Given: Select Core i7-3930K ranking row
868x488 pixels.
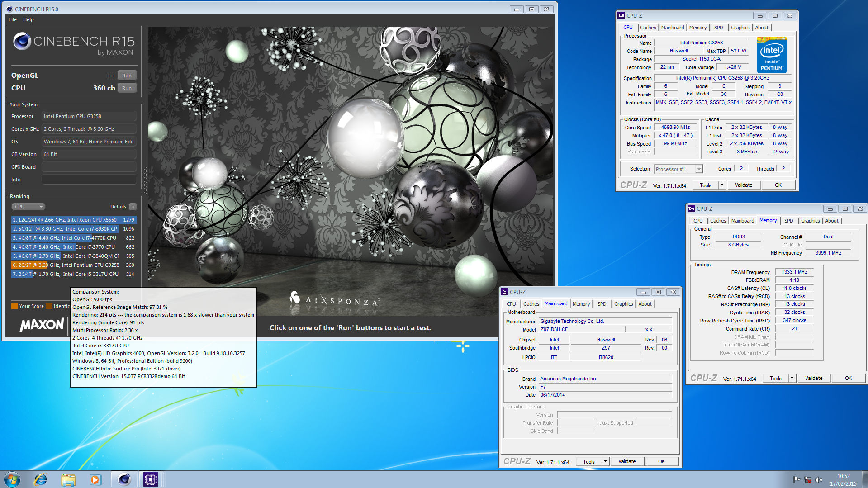Looking at the screenshot, I should tap(74, 229).
